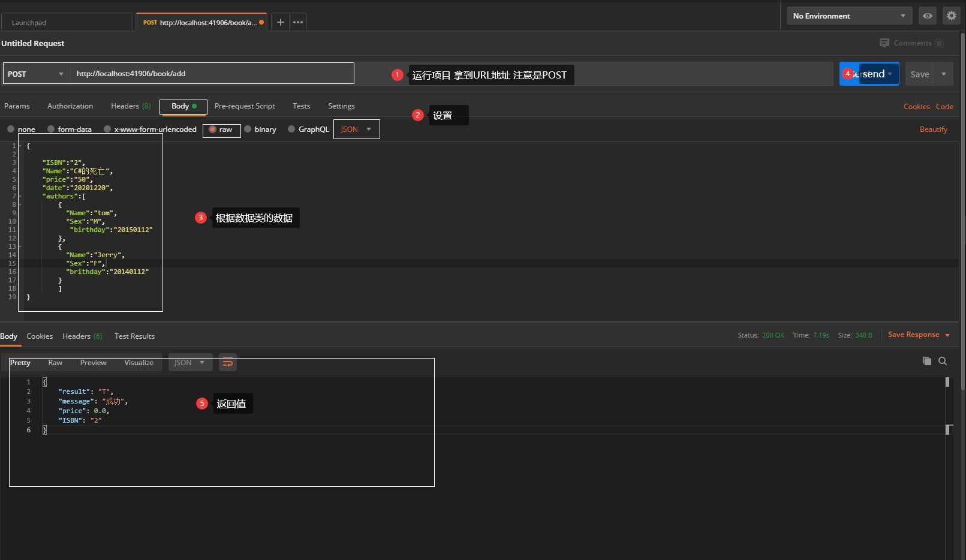Switch to the Launchpad tab
The height and width of the screenshot is (560, 966).
66,22
